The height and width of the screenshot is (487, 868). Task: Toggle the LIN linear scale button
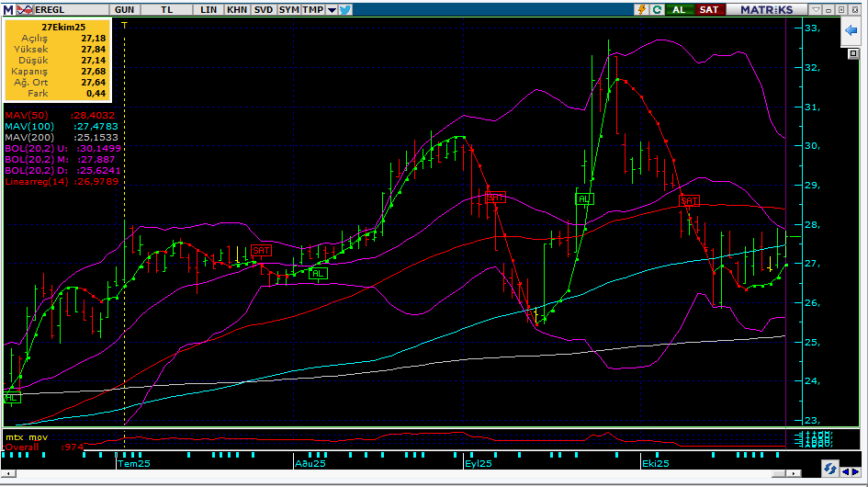pos(209,9)
